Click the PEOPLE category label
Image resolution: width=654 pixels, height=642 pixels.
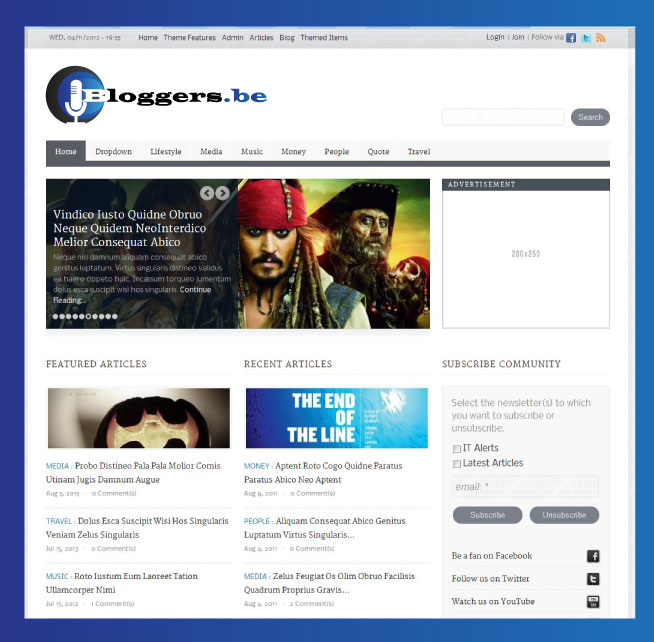pos(257,521)
